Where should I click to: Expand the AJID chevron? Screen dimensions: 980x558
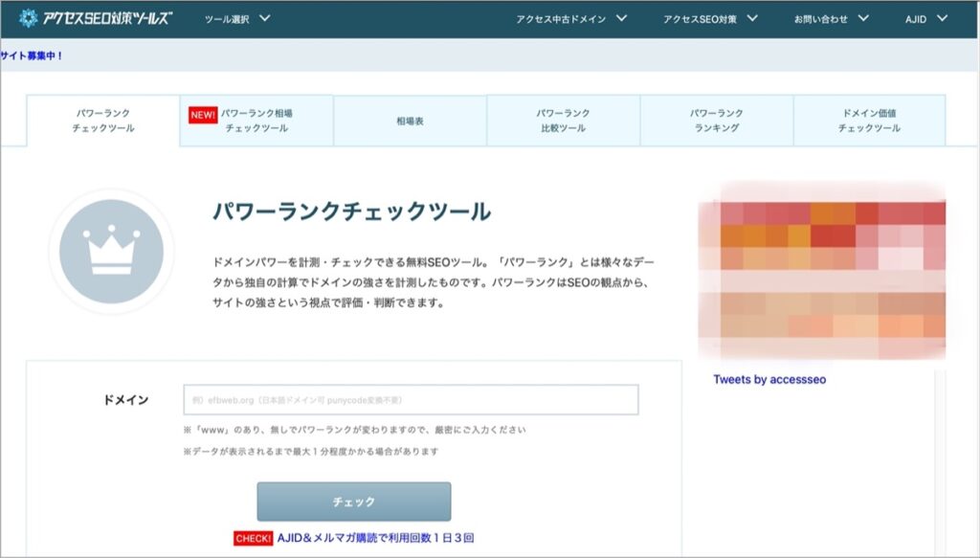coord(942,18)
